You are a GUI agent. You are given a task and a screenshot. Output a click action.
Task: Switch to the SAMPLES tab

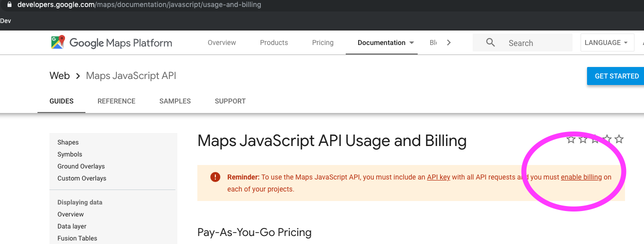pos(175,101)
